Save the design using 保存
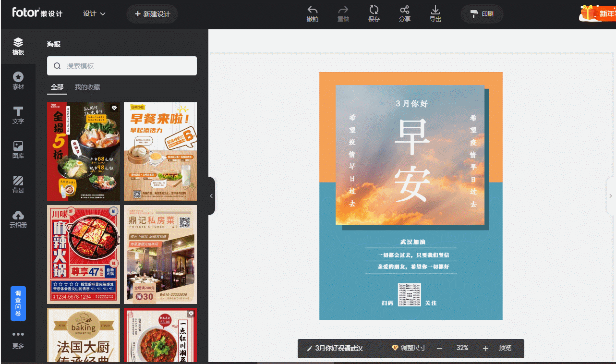Image resolution: width=616 pixels, height=364 pixels. tap(374, 13)
